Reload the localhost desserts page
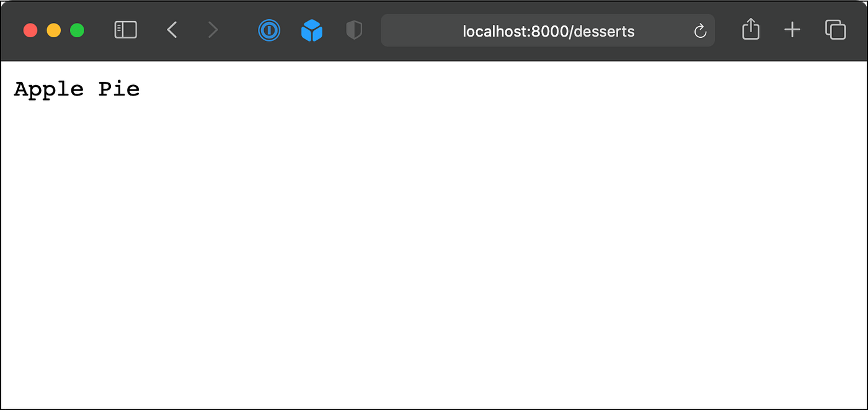Screen dimensions: 868x410 [700, 31]
